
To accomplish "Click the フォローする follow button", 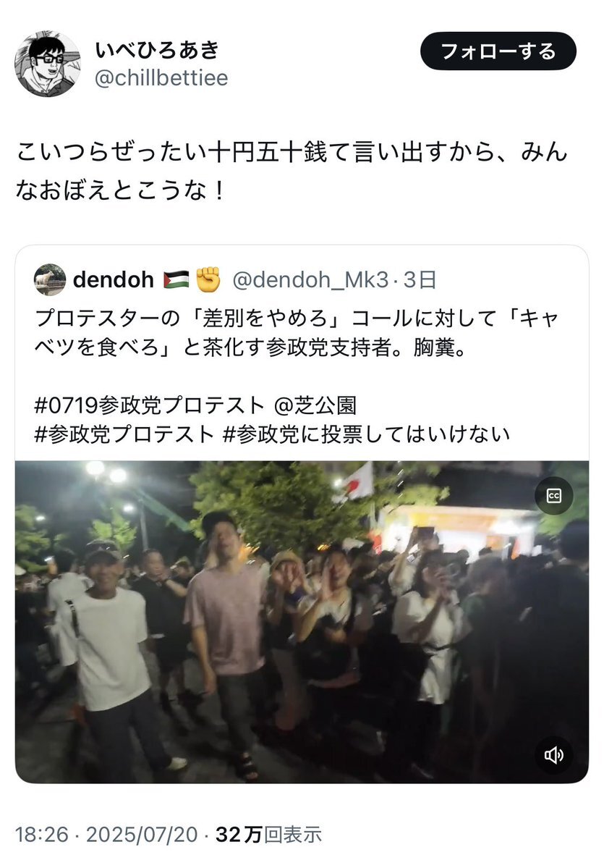I will (x=498, y=51).
